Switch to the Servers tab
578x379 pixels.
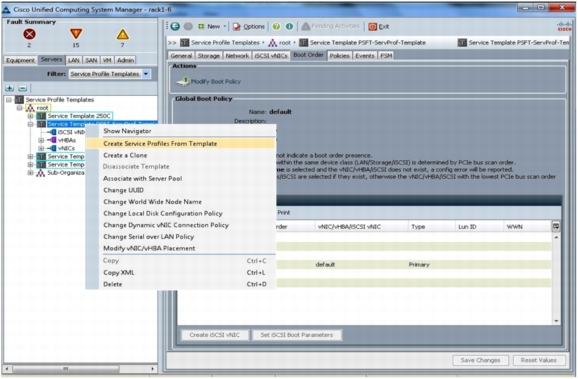[52, 59]
